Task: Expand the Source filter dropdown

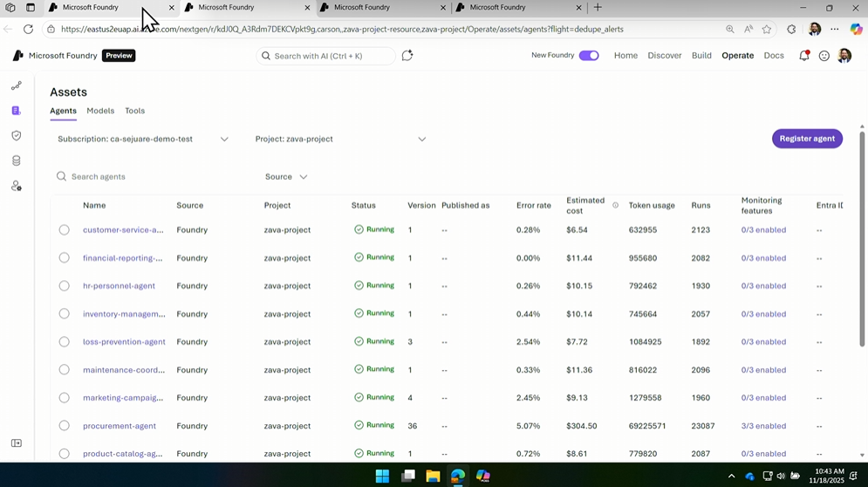Action: (x=286, y=176)
